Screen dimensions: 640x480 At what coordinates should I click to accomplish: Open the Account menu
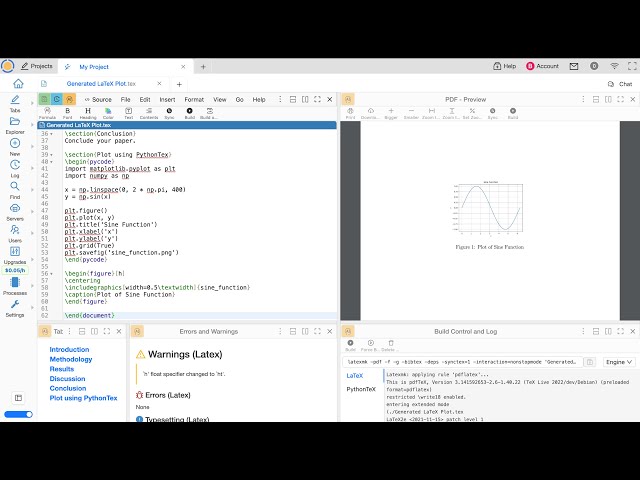coord(542,66)
